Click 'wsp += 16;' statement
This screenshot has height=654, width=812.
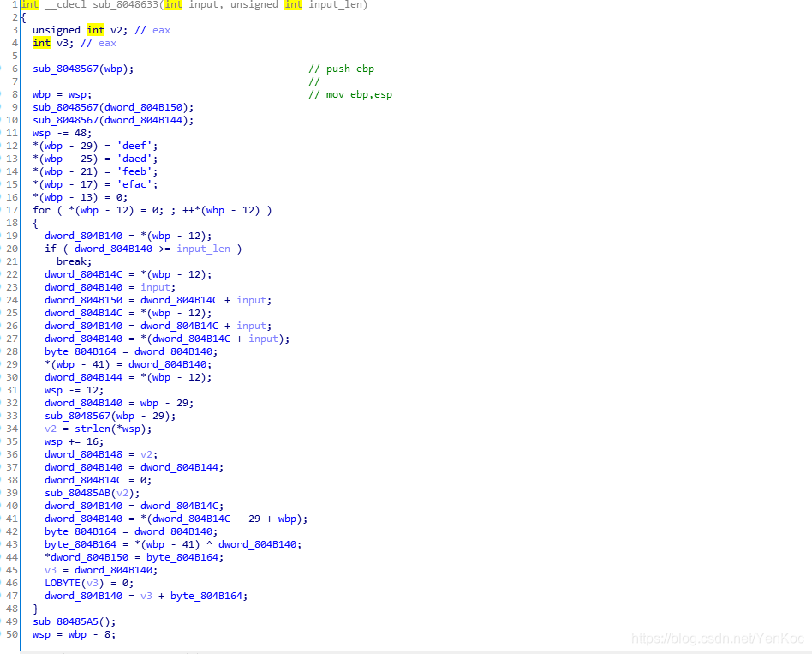click(74, 442)
